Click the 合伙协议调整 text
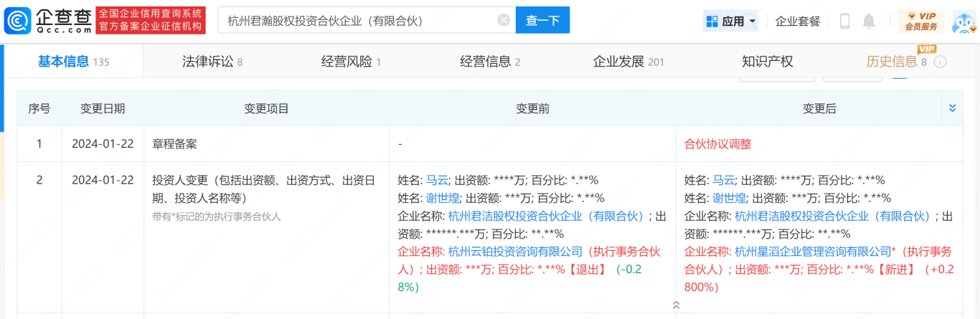This screenshot has height=319, width=980. pos(718,143)
